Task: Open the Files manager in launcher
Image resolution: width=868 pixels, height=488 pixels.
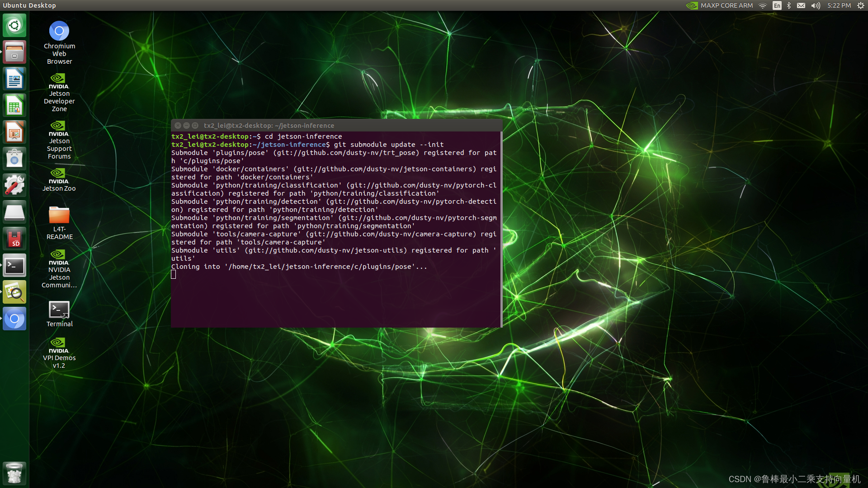Action: point(14,52)
